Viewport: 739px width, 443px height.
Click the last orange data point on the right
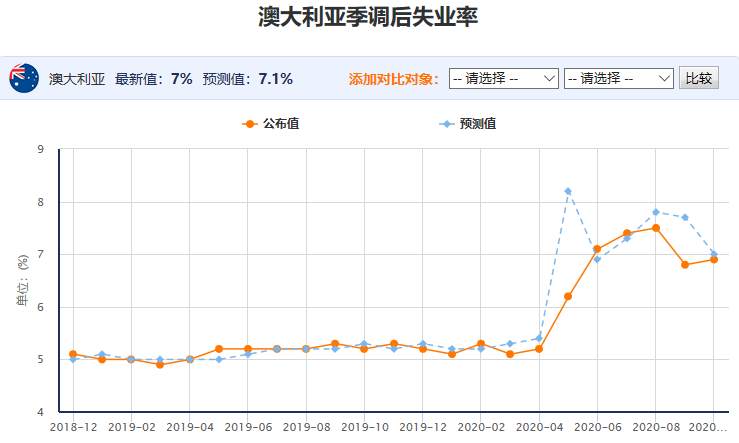pos(714,260)
